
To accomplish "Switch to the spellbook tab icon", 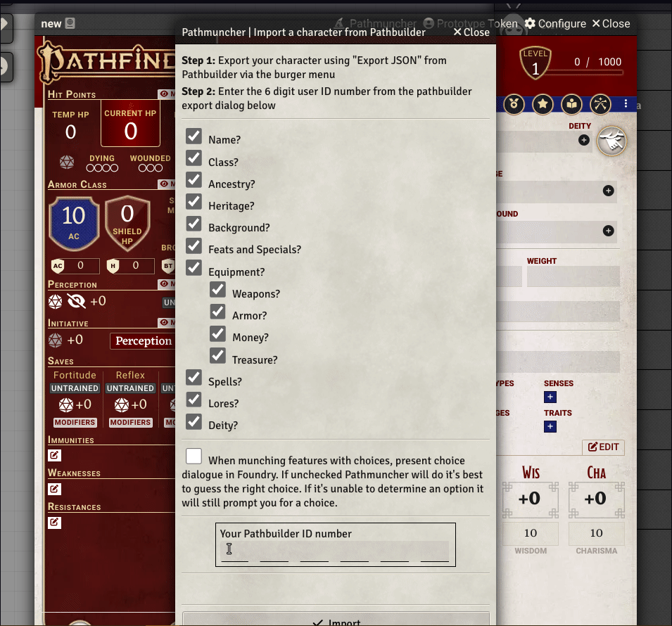I will coord(571,104).
